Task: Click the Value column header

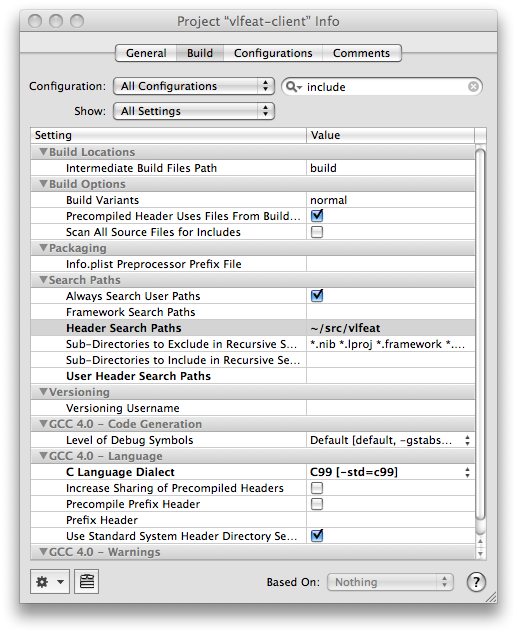Action: [390, 135]
